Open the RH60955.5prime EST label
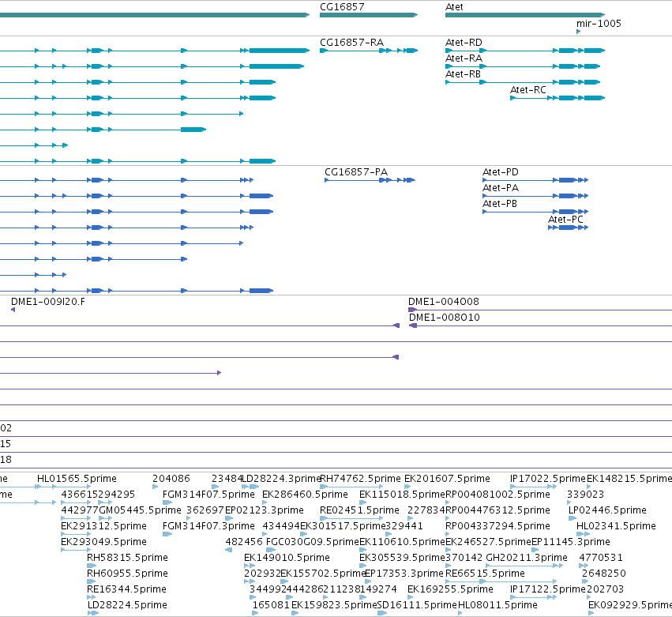 click(x=127, y=574)
